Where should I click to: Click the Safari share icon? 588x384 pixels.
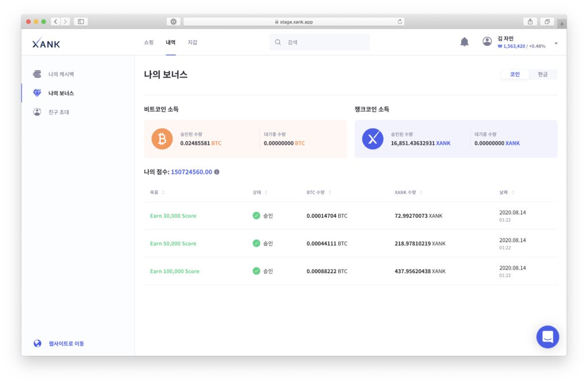[x=530, y=22]
